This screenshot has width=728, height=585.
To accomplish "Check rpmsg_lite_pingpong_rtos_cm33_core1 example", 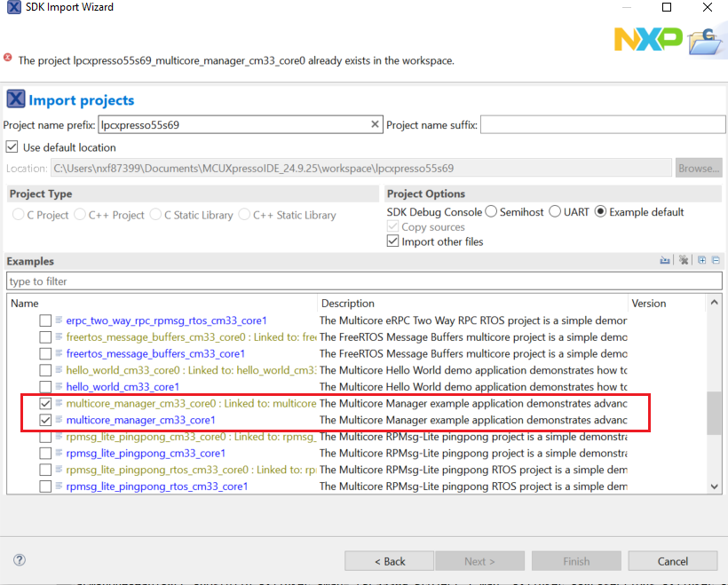I will click(45, 486).
